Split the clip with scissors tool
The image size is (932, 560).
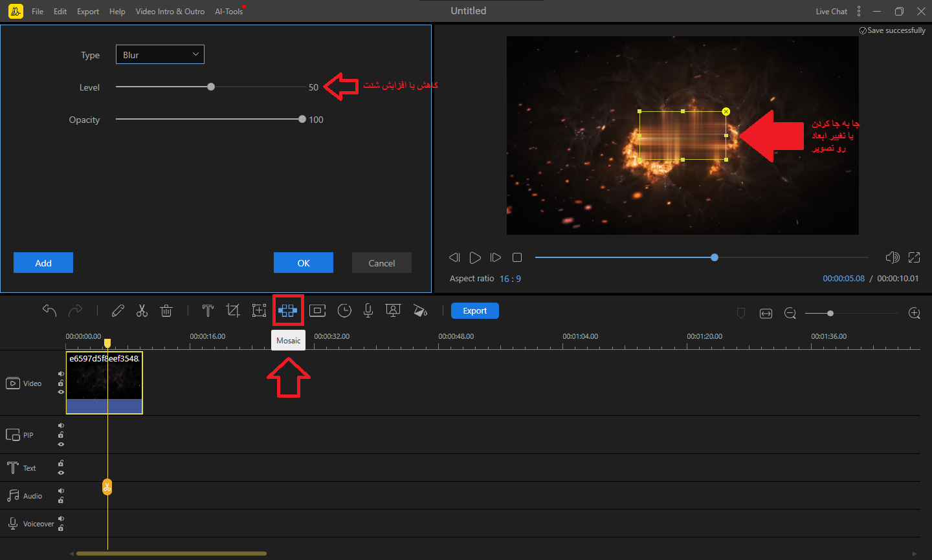(x=142, y=311)
